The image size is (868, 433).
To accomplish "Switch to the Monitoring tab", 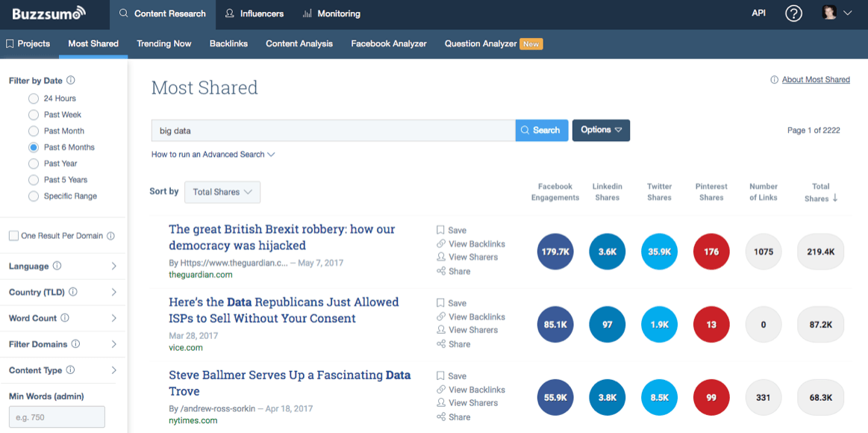I will [x=331, y=14].
